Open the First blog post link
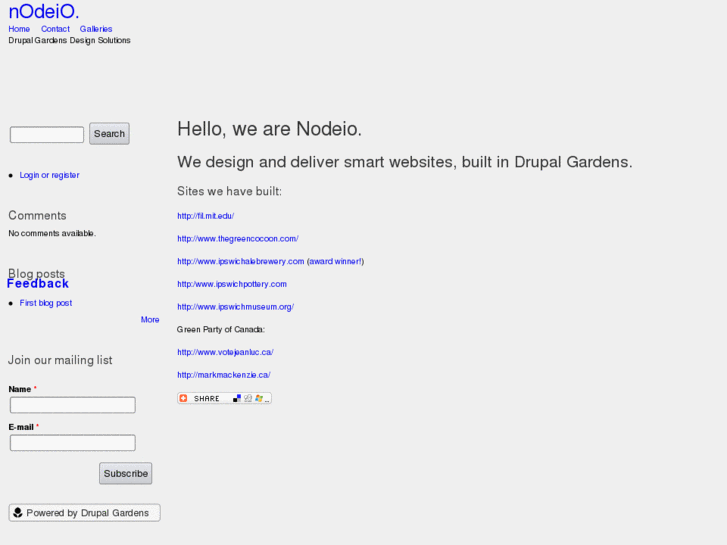 [x=46, y=303]
